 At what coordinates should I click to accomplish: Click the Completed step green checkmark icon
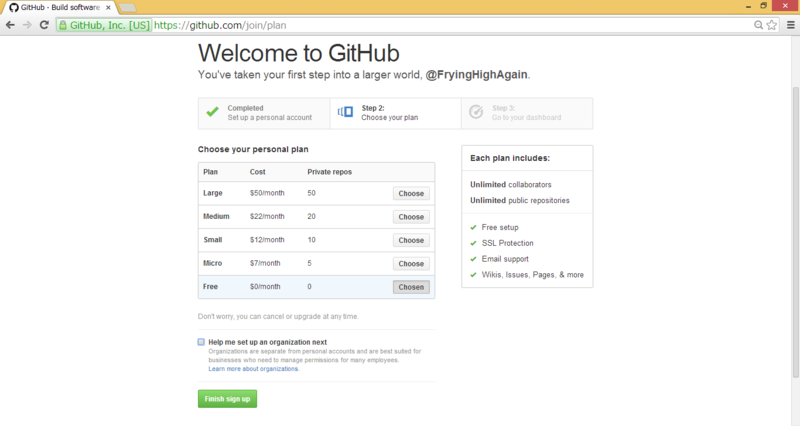tap(212, 112)
